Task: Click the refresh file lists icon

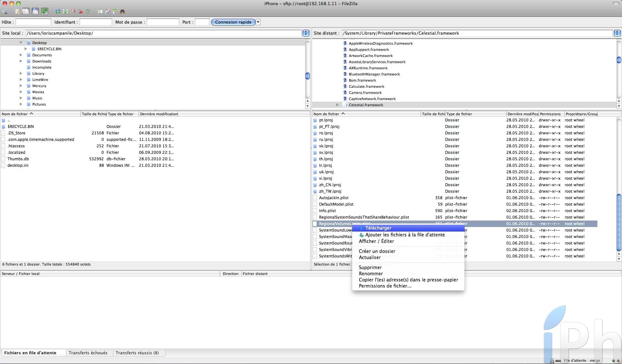Action: coord(58,12)
